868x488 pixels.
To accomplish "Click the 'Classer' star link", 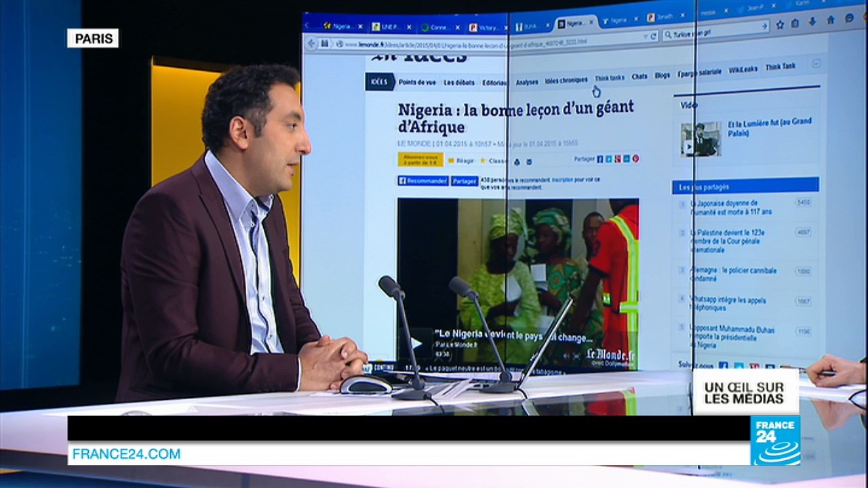I will click(494, 161).
